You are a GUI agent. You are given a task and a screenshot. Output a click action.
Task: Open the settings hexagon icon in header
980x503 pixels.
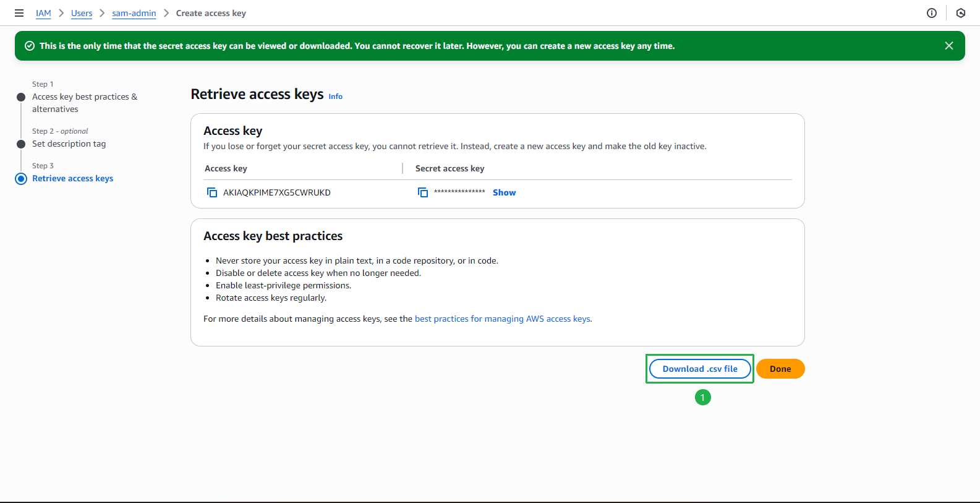click(x=961, y=13)
